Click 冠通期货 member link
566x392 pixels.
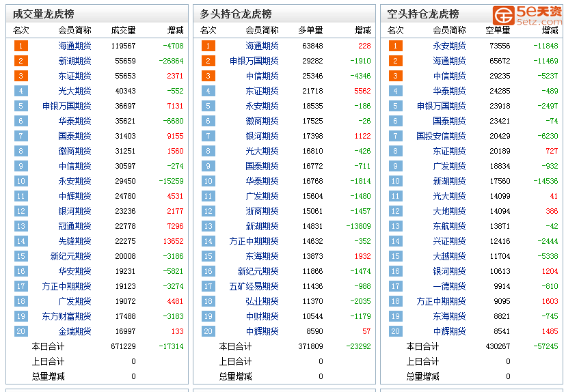click(75, 226)
